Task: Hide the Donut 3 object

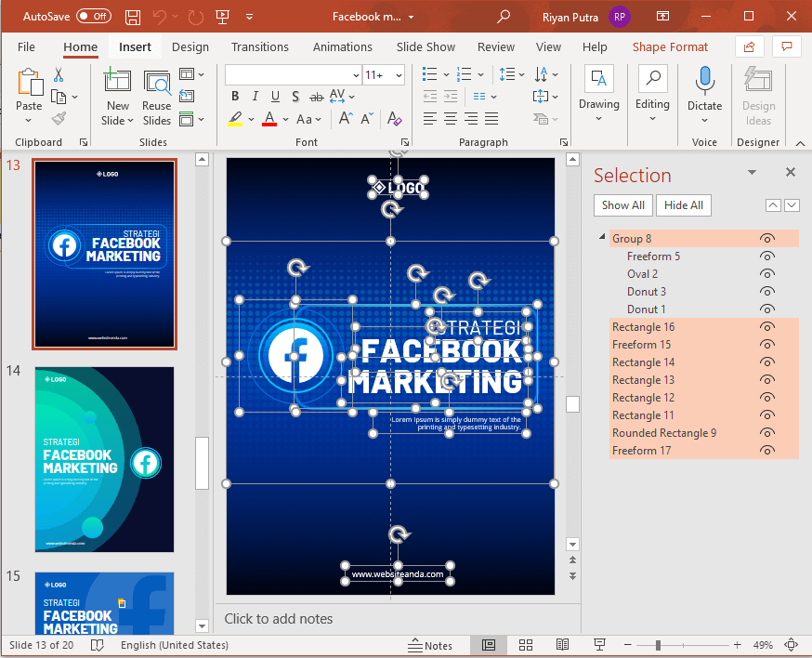Action: click(x=767, y=292)
